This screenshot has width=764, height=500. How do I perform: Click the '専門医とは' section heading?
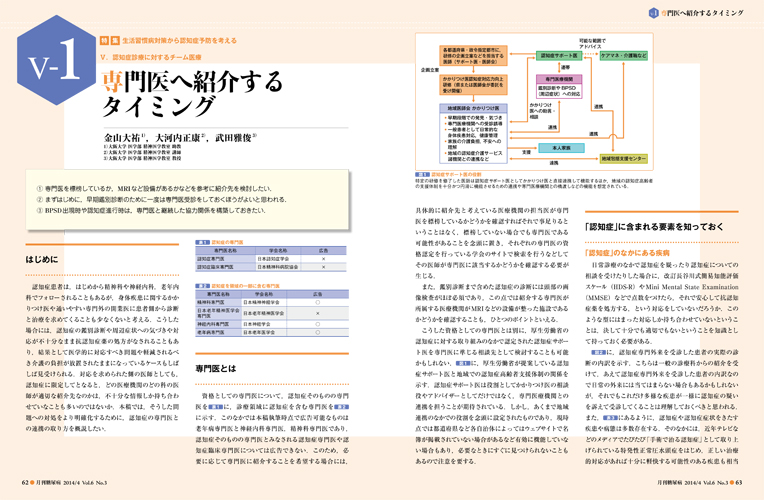click(x=215, y=368)
